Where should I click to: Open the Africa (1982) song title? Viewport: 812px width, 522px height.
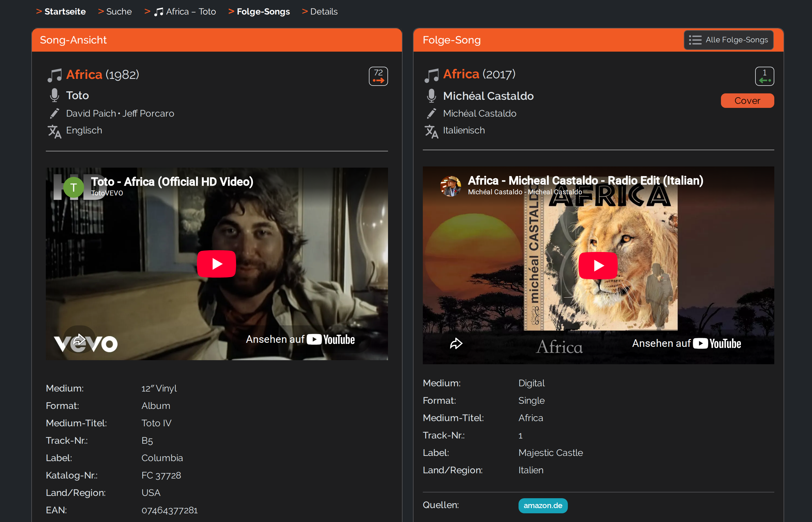tap(84, 75)
